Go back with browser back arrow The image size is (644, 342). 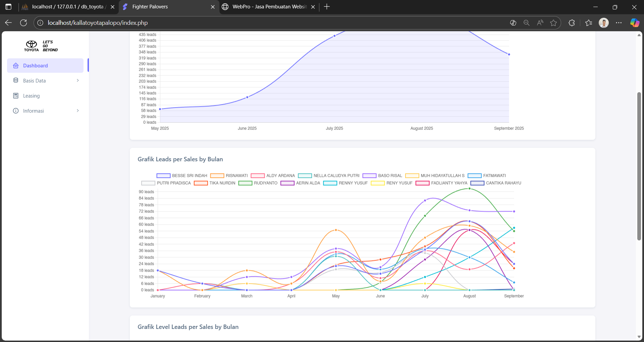tap(8, 23)
